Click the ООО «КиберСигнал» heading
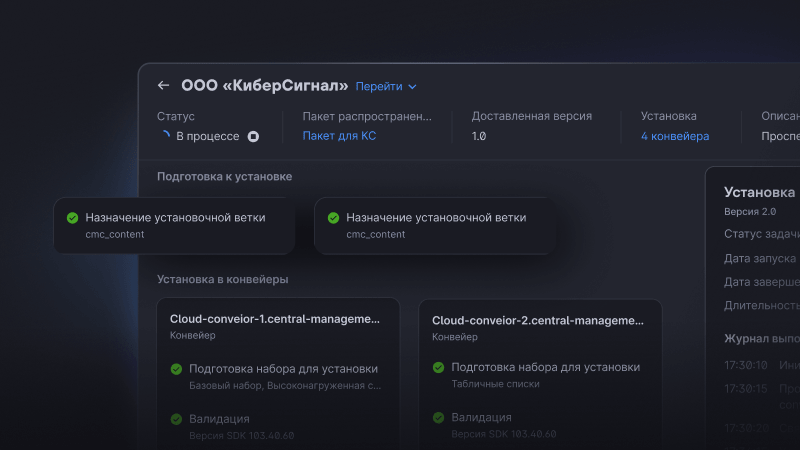Viewport: 800px width, 450px height. [265, 85]
